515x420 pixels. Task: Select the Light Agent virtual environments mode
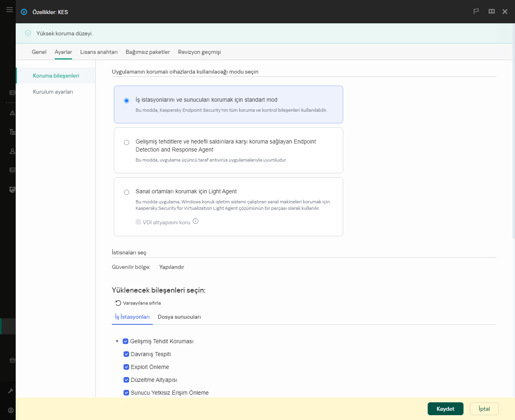click(x=126, y=193)
